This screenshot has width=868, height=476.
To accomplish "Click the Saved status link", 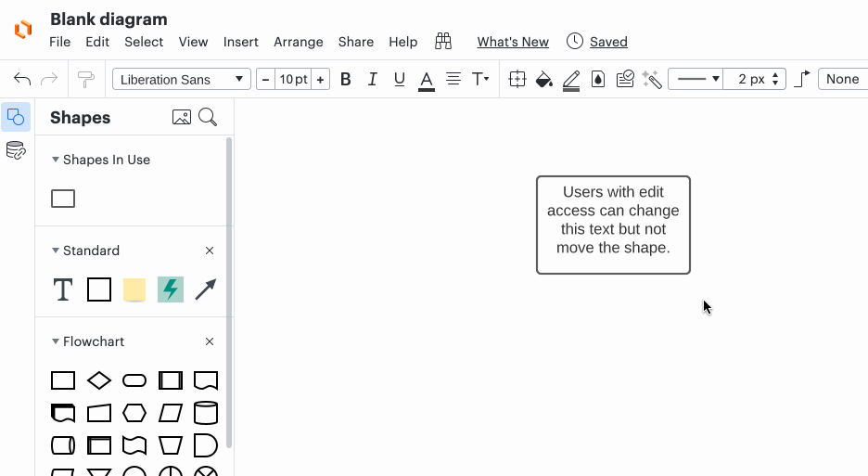I will coord(608,42).
